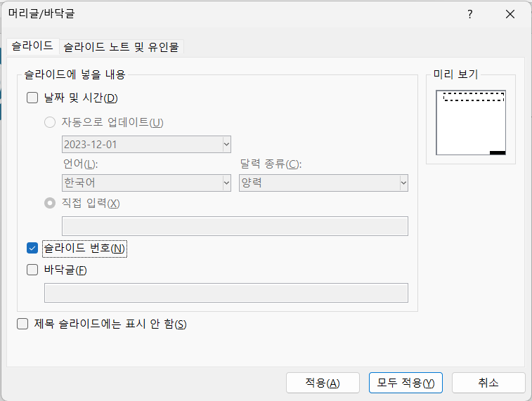The width and height of the screenshot is (532, 401).
Task: Click the Help question mark icon
Action: coord(469,15)
